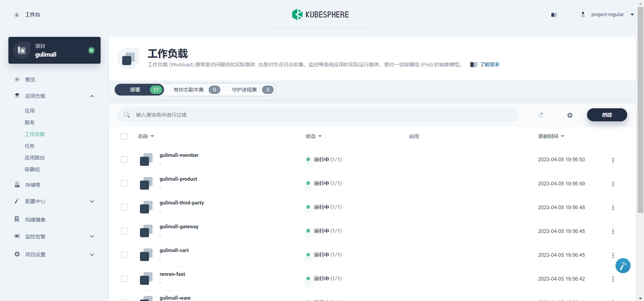Screen dimensions: 644x301
Task: Open 服务 in the sidebar
Action: tap(30, 123)
